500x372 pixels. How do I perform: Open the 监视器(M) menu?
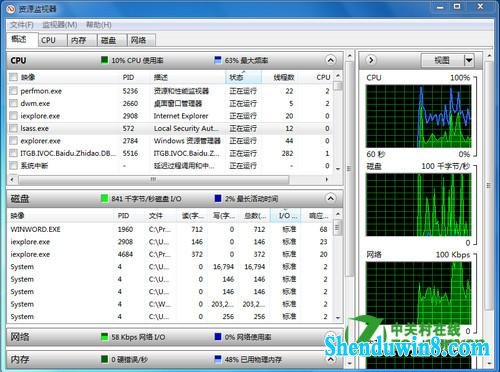(60, 25)
